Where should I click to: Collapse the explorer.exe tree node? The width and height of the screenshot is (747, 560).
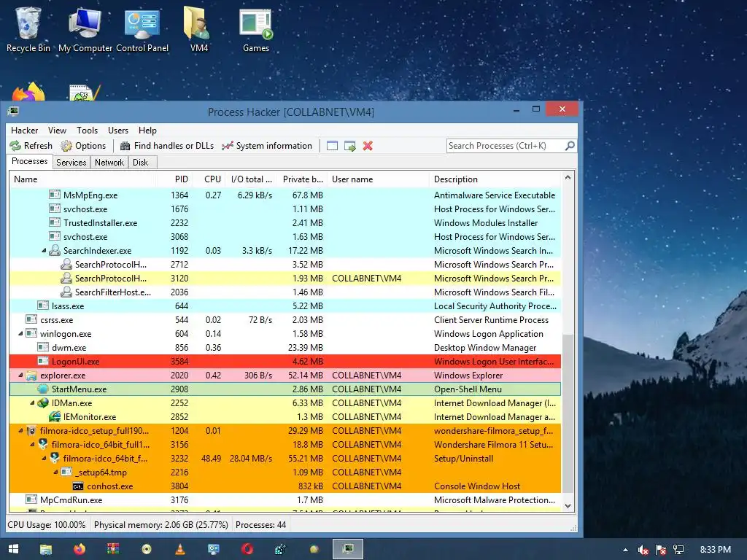pos(20,376)
